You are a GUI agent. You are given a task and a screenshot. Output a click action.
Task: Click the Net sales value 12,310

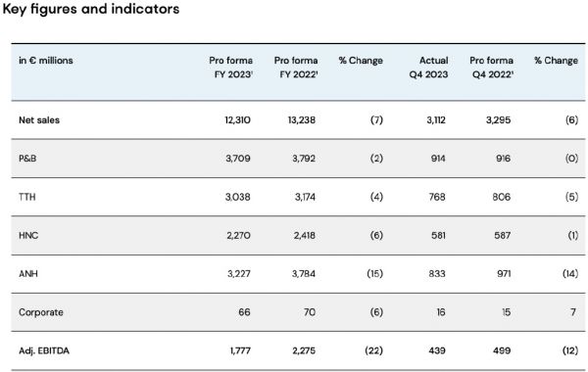[238, 120]
